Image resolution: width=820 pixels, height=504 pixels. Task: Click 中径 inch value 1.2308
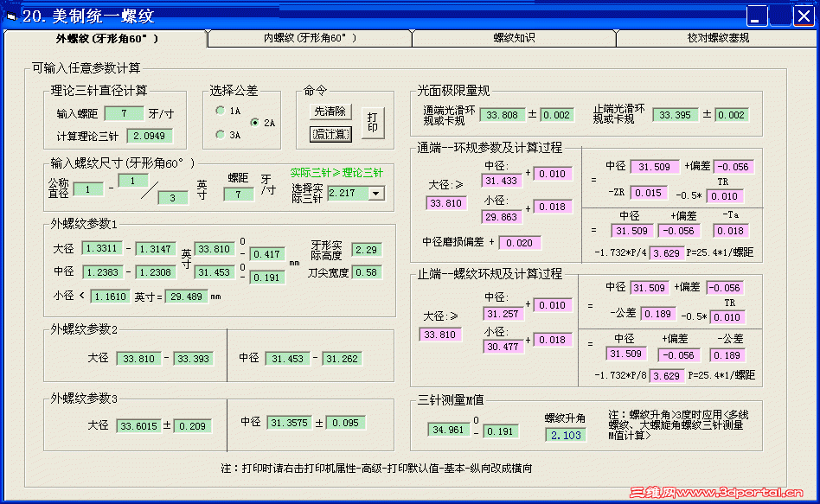[x=156, y=271]
